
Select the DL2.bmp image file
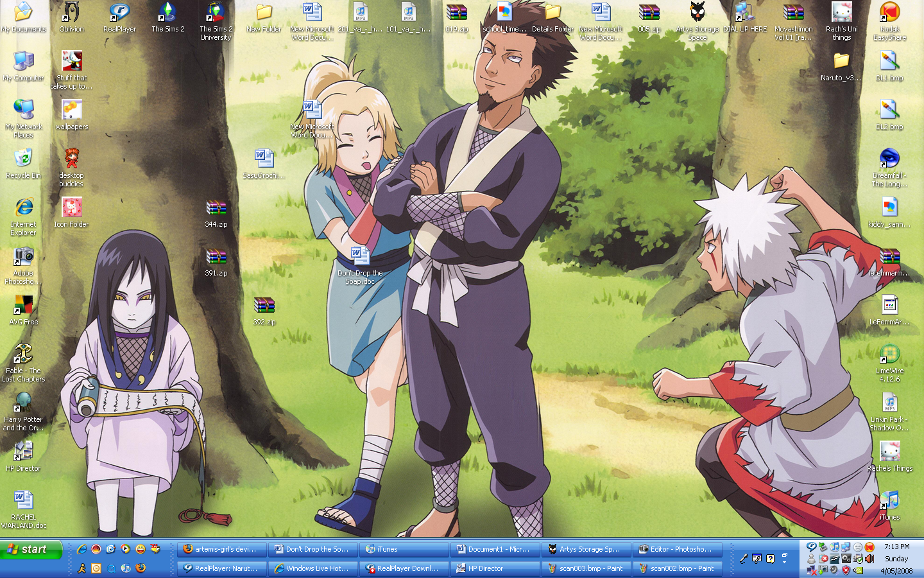(x=889, y=115)
